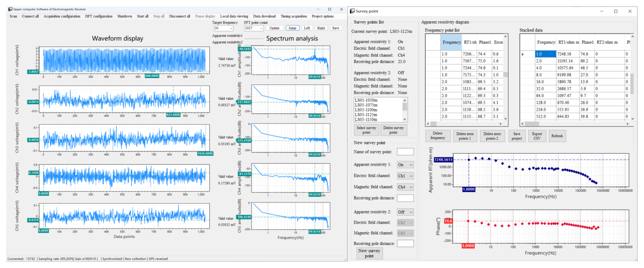
Task: Click the Update button
Action: [274, 28]
